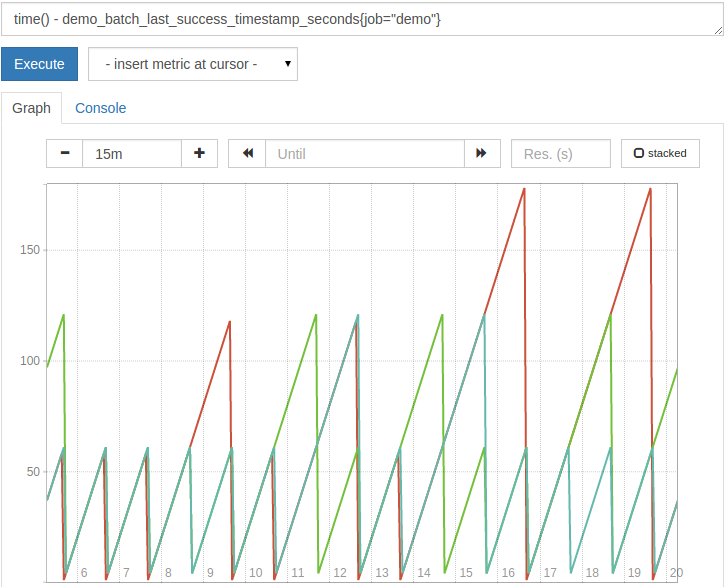Viewport: 727px width, 587px height.
Task: Click the red peak between ticks 16 and 17
Action: [x=523, y=189]
